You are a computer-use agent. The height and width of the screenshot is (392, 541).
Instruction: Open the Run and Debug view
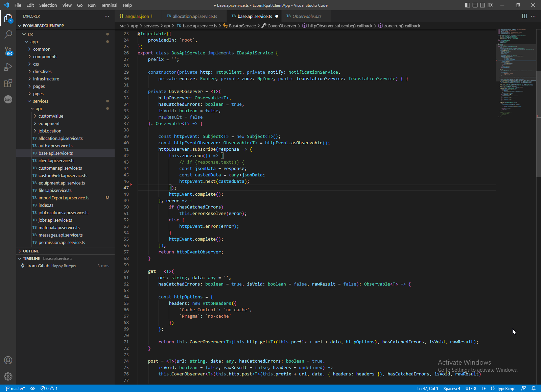(8, 67)
